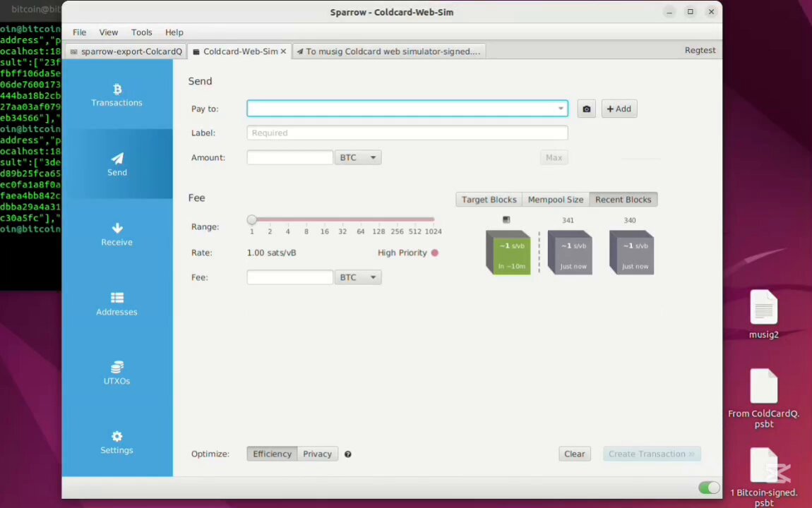Open 1 Bitcoin-signed.psbt desktop file

pos(764,477)
